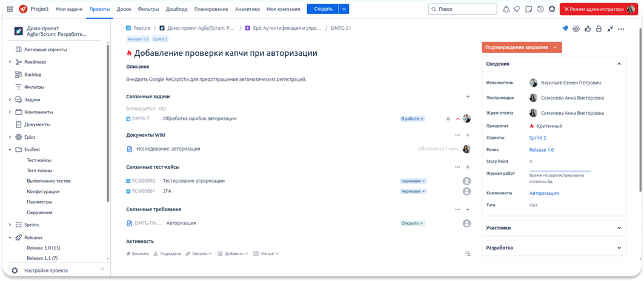
Task: Expand the Roadmaps section
Action: tap(10, 62)
